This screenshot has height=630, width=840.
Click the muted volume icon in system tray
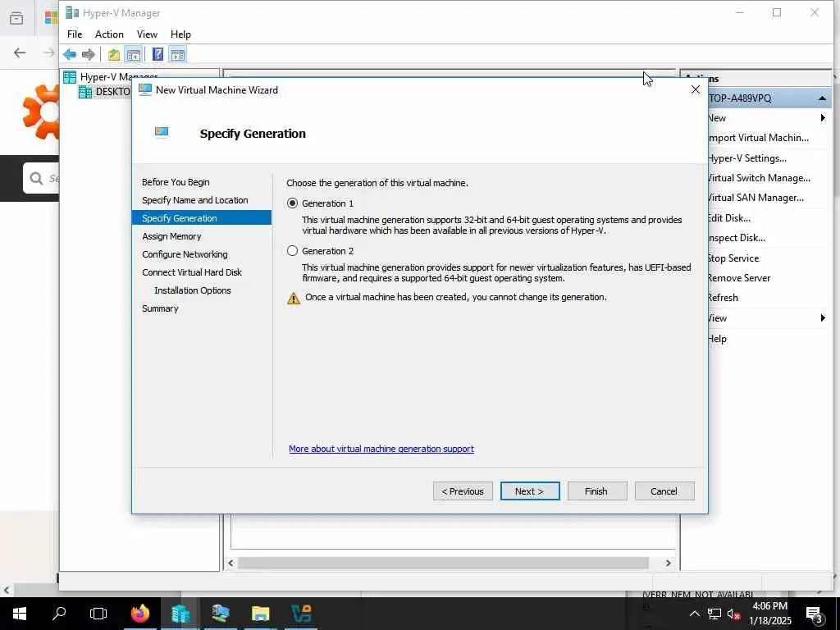(733, 614)
